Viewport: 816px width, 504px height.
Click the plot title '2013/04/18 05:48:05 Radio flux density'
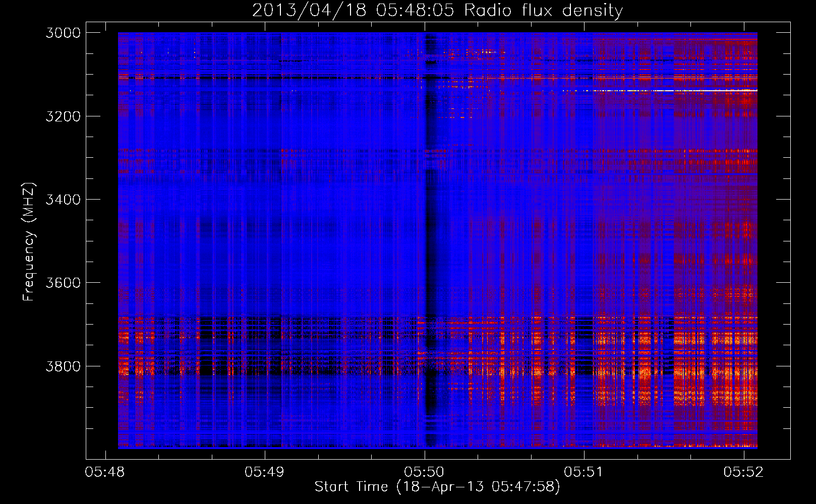[x=437, y=10]
